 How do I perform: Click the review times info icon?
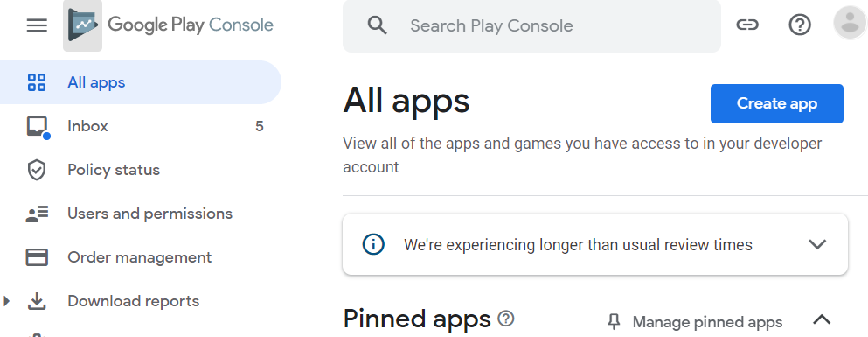[x=373, y=244]
